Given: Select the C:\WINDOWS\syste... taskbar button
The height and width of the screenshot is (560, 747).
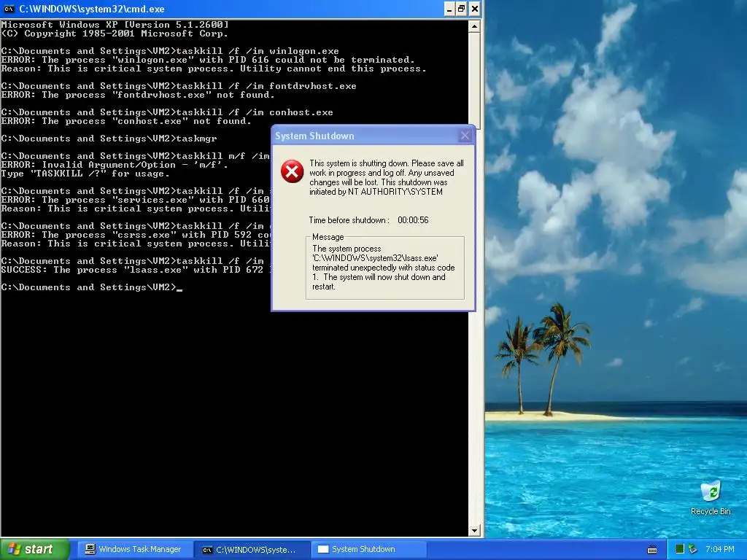Looking at the screenshot, I should pos(251,549).
